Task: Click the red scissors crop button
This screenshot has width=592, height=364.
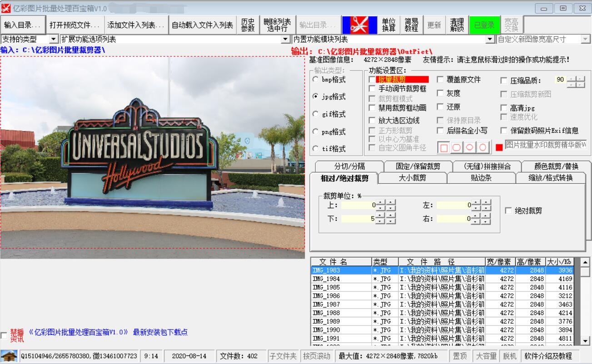Action: (x=359, y=25)
